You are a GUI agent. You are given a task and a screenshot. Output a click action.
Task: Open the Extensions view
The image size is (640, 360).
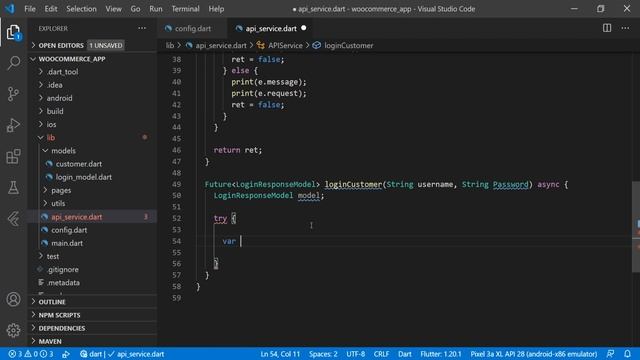click(x=13, y=156)
